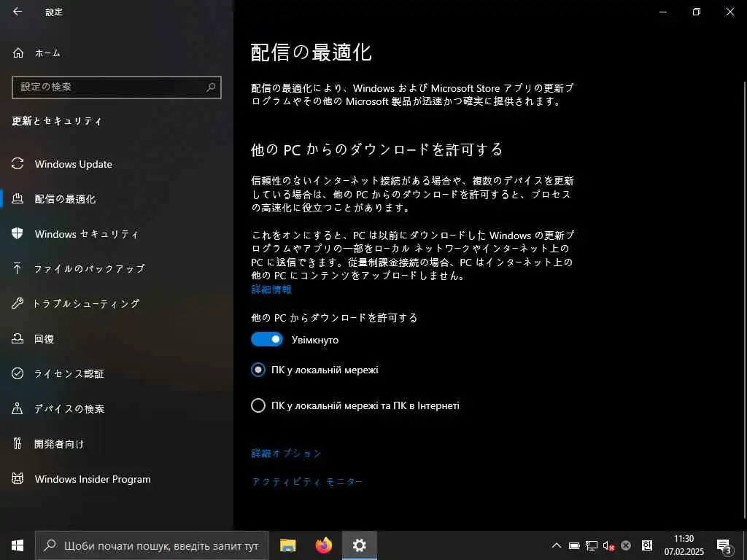Click the gray X tray icon
This screenshot has height=560, width=747.
click(x=626, y=545)
